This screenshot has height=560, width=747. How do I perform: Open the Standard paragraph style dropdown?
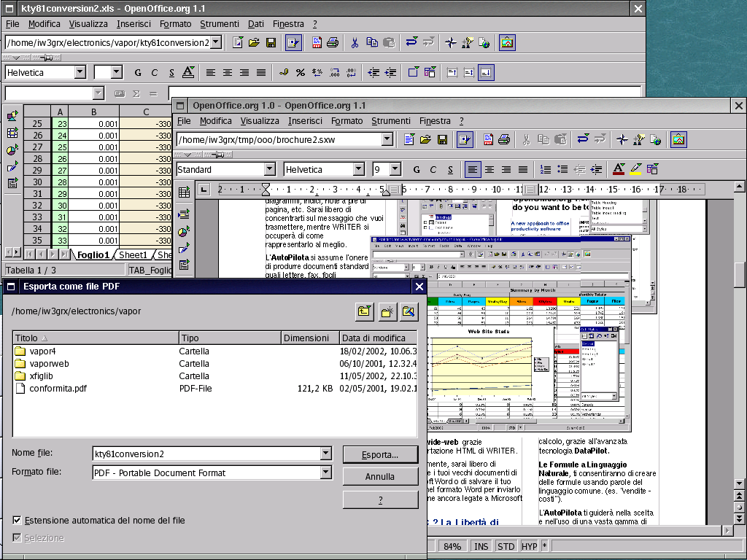270,169
